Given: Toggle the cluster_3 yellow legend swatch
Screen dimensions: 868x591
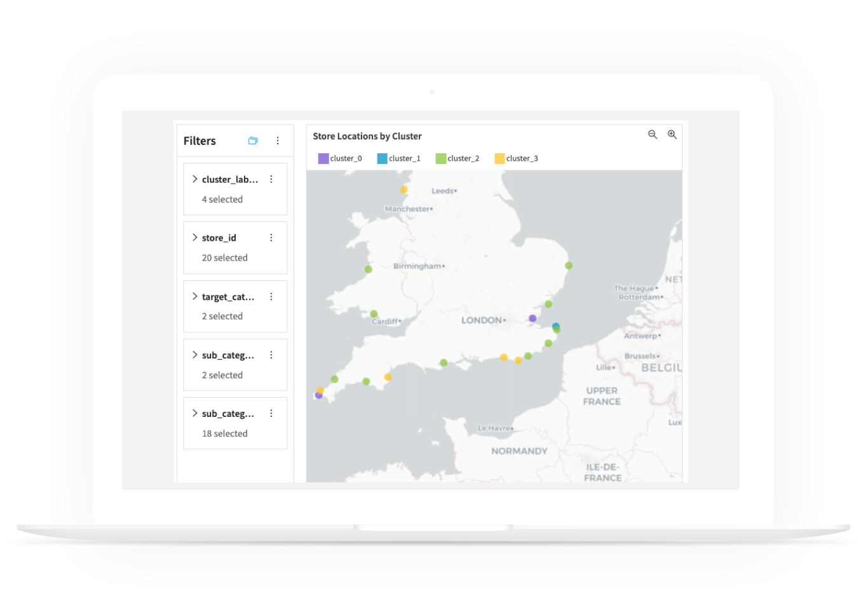Looking at the screenshot, I should click(x=499, y=158).
